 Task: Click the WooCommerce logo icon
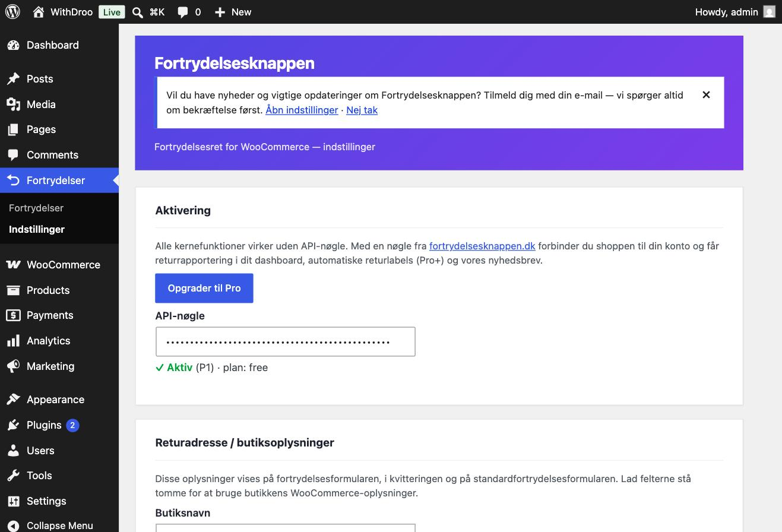[x=13, y=265]
